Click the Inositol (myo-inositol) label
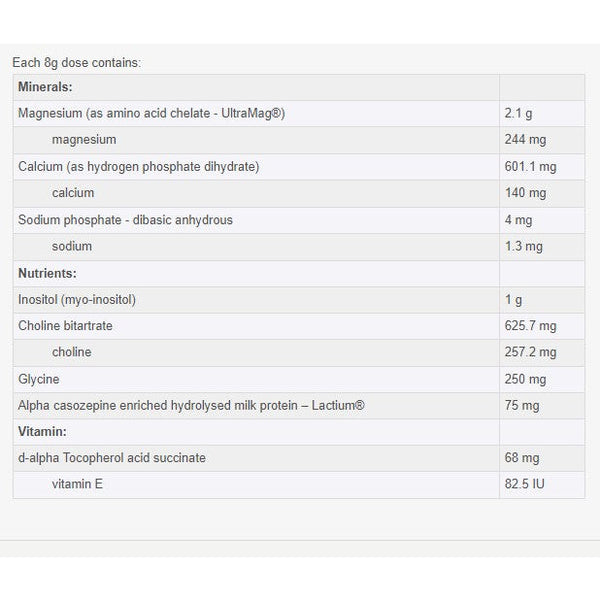 (76, 299)
